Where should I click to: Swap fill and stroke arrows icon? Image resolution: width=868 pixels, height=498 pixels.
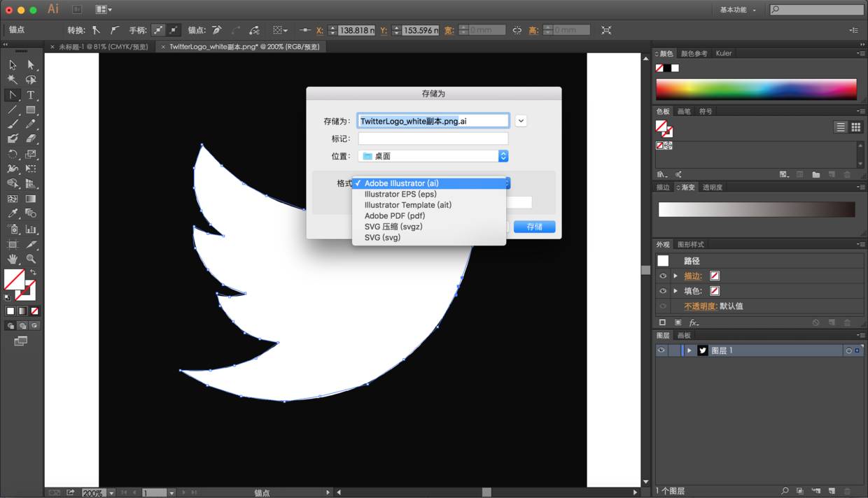33,272
